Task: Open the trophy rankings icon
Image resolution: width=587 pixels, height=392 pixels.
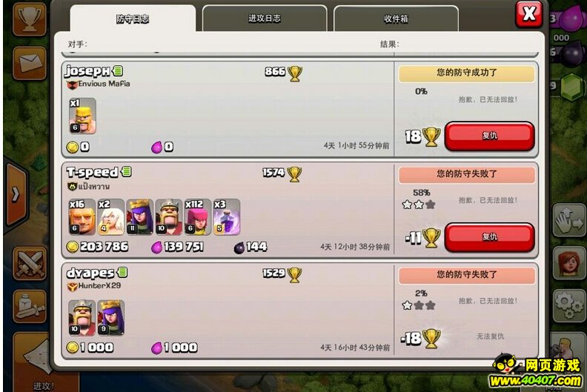Action: coord(29,19)
